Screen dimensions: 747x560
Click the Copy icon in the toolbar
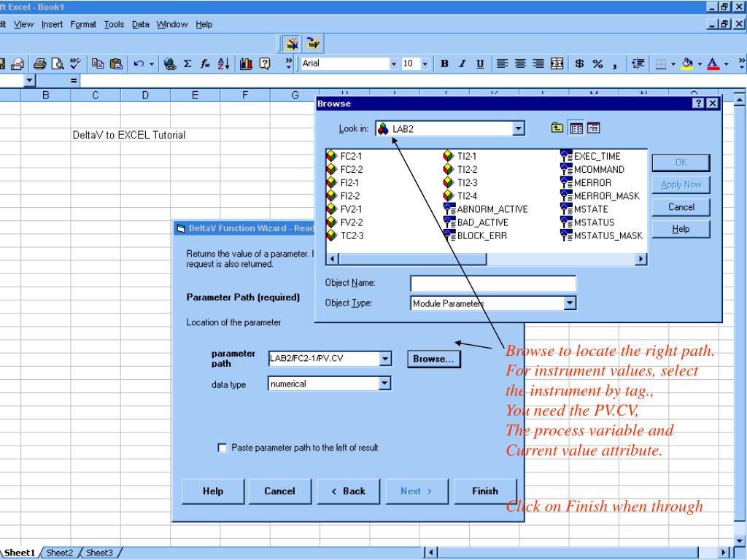(x=98, y=64)
